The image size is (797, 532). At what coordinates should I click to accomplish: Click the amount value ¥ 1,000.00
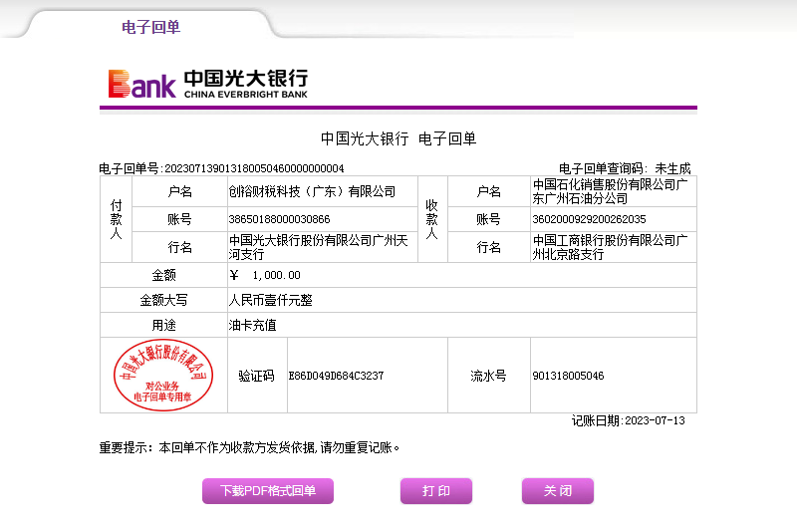point(265,275)
